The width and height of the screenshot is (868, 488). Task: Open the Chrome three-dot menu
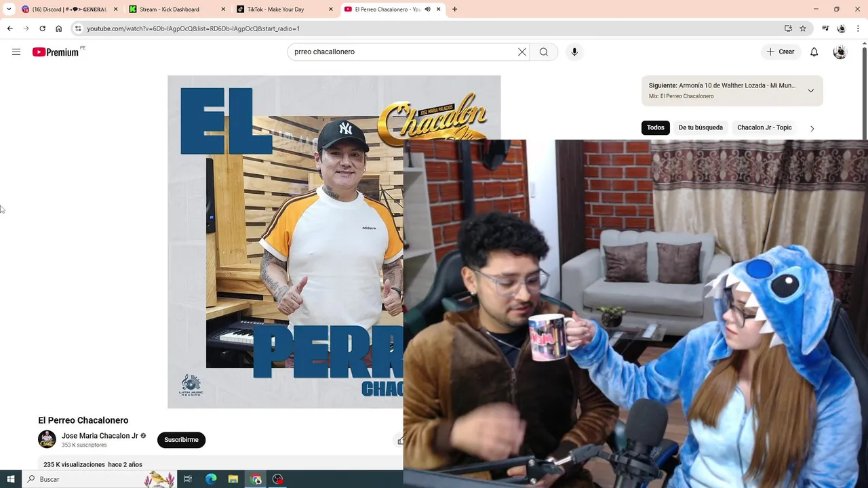coord(859,28)
